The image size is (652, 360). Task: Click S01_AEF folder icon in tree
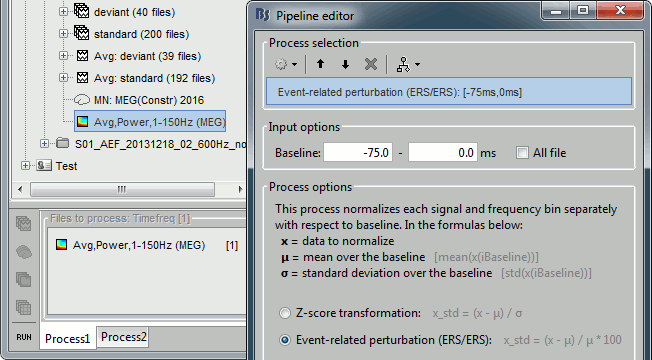63,144
